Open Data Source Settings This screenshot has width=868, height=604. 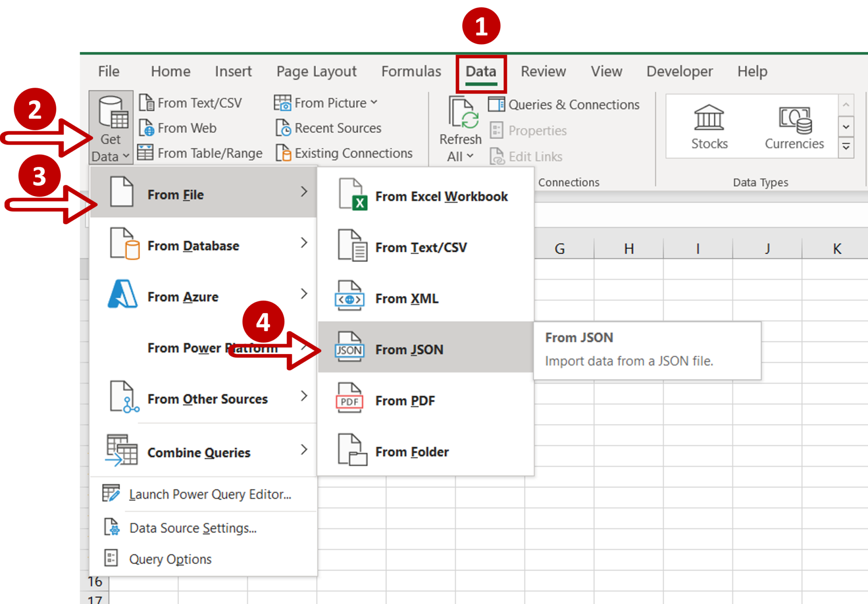192,528
